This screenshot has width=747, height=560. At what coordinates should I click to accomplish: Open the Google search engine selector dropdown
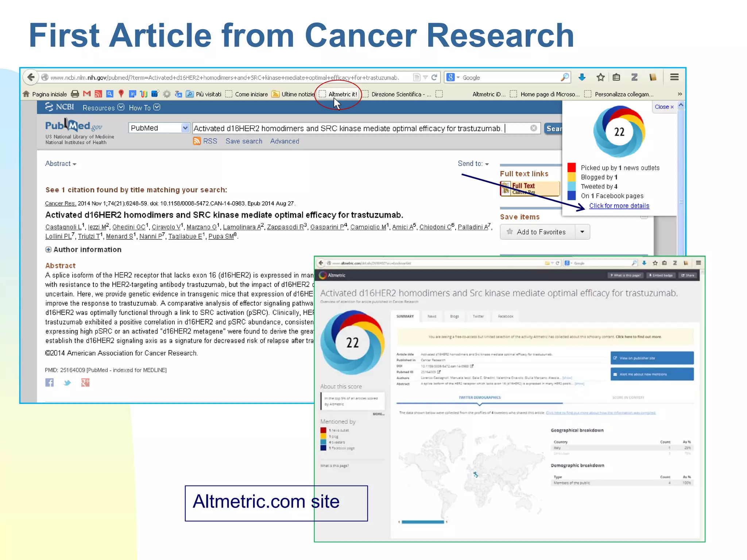coord(453,77)
